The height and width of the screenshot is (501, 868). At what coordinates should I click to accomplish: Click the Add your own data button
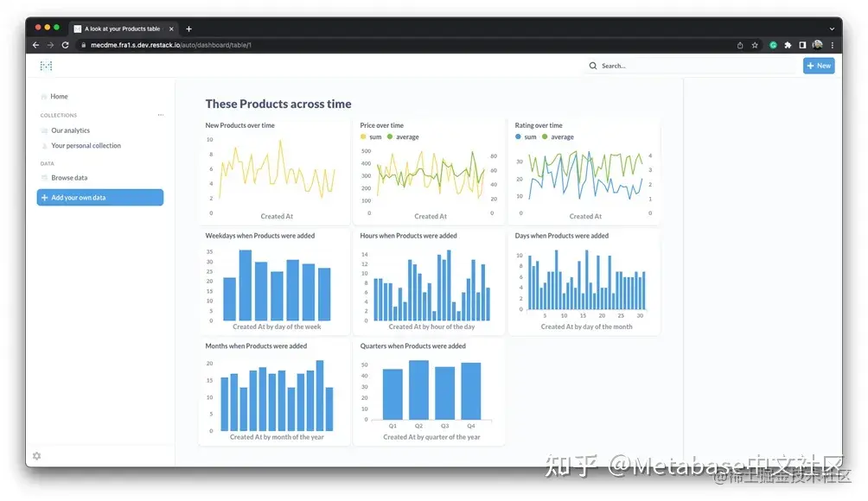pyautogui.click(x=100, y=198)
